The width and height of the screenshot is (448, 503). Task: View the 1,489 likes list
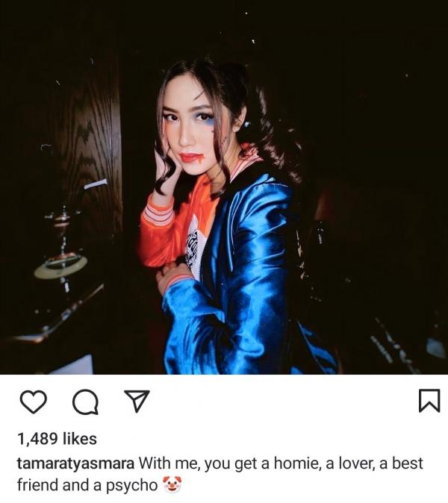click(x=57, y=439)
